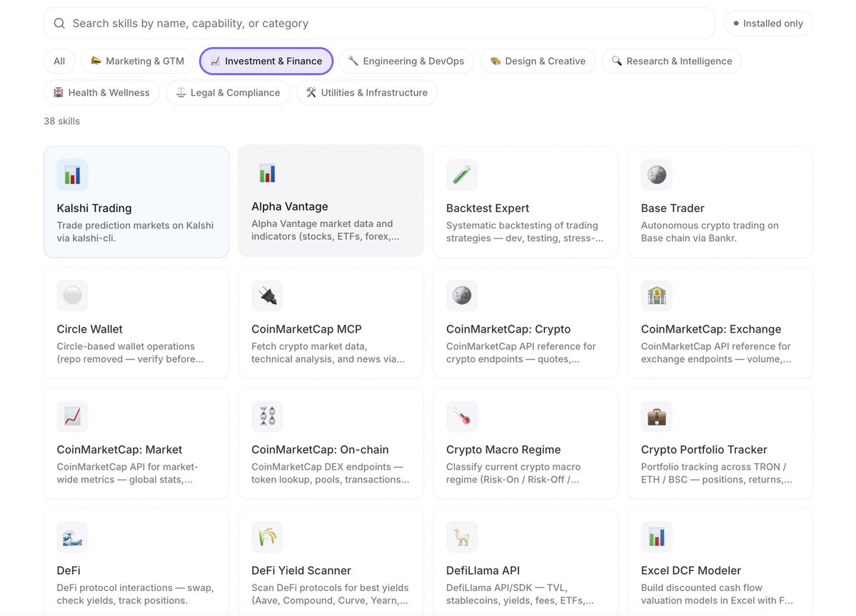This screenshot has width=856, height=616.
Task: Click the Circle Wallet white circle icon
Action: [72, 296]
